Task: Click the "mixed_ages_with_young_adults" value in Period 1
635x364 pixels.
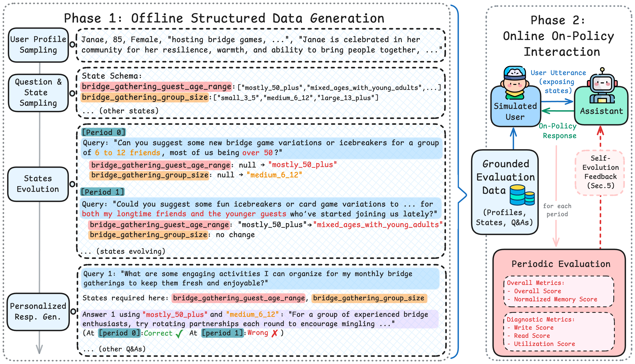Action: click(378, 224)
